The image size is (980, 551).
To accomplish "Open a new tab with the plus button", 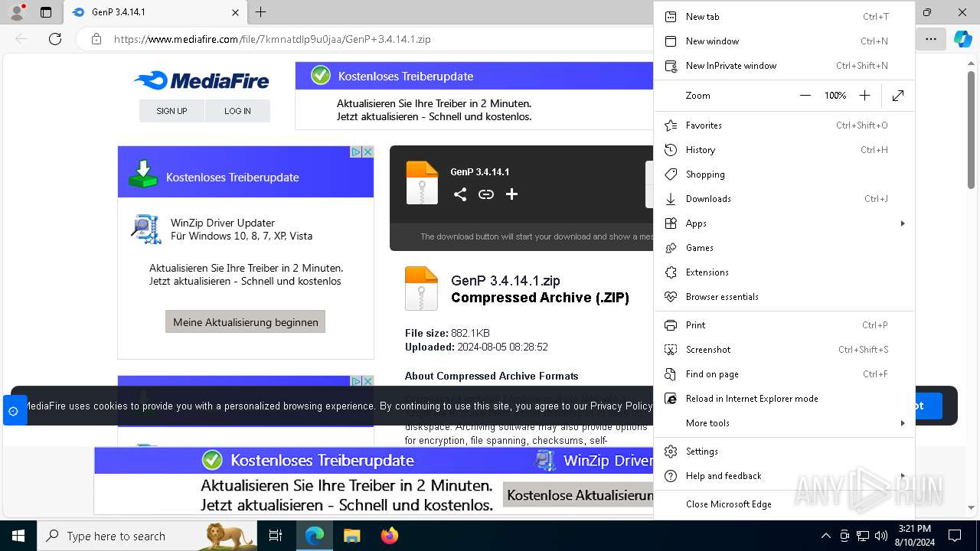I will 261,12.
